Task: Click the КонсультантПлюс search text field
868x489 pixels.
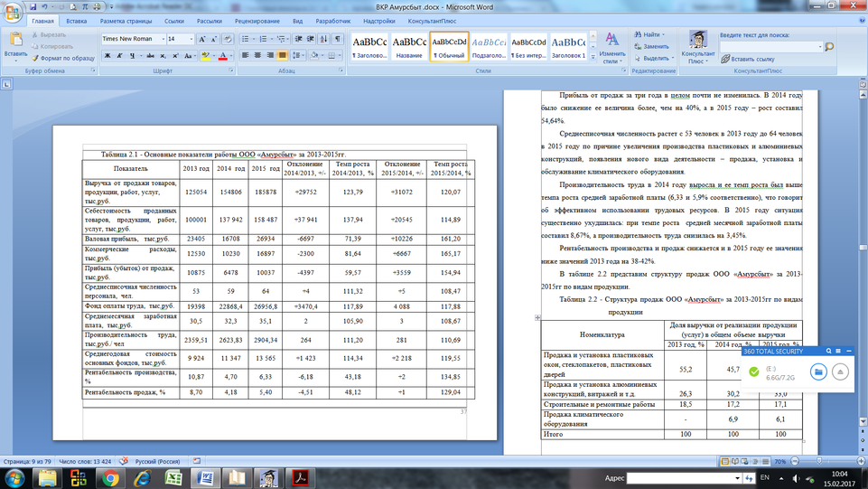Action: pos(770,47)
